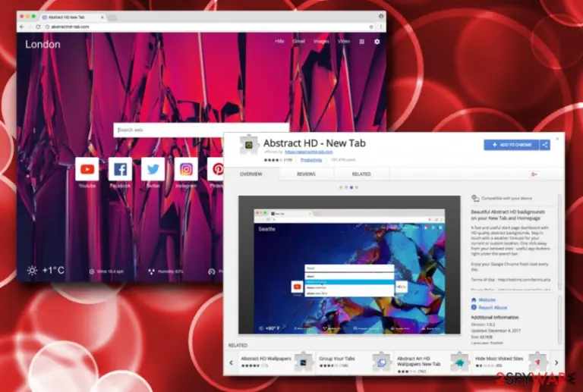Switch to the Related tab
The width and height of the screenshot is (583, 392).
(x=361, y=174)
